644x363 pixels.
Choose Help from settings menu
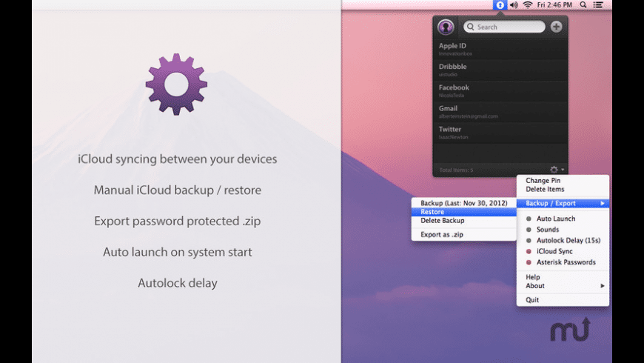(x=563, y=277)
